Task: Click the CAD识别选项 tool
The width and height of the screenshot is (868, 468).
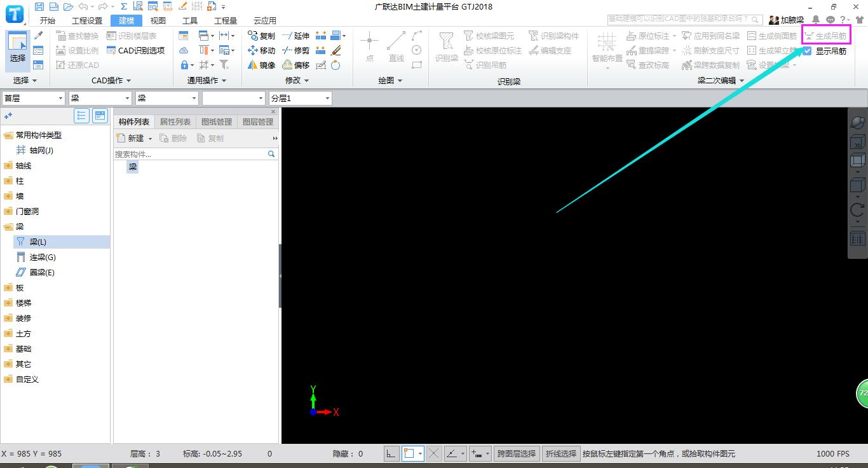Action: point(135,50)
